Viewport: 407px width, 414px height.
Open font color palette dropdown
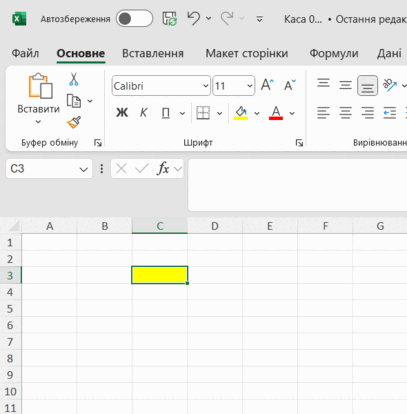click(x=292, y=113)
